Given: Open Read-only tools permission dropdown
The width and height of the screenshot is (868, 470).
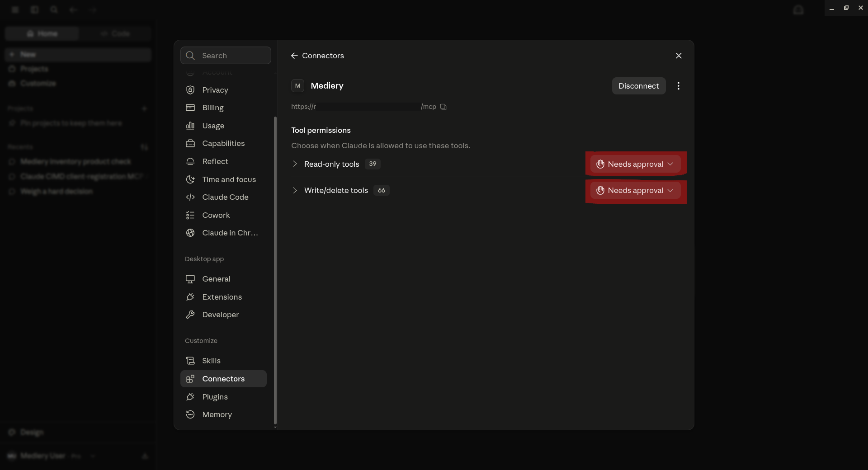Looking at the screenshot, I should coord(635,164).
